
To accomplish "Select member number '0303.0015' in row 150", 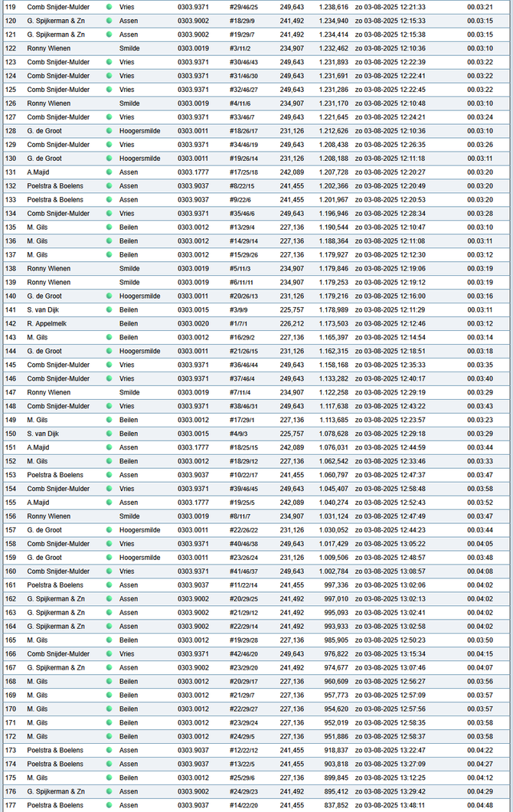I will pos(193,434).
